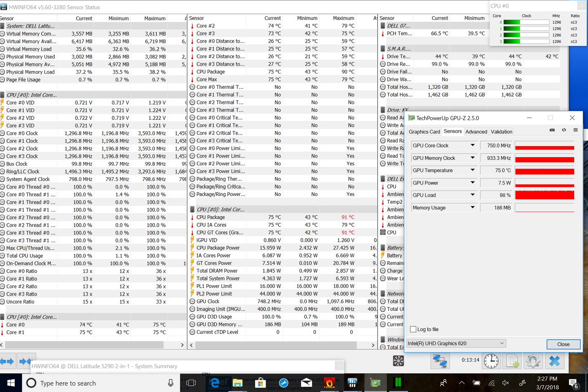Enable the Log to file checkbox
Screen dimensions: 588x392
tap(413, 329)
